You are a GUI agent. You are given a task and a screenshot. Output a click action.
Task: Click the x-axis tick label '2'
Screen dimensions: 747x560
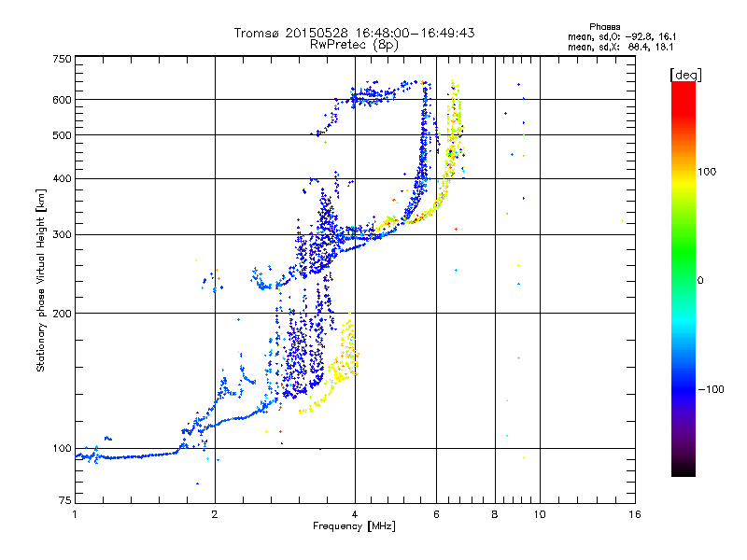215,514
